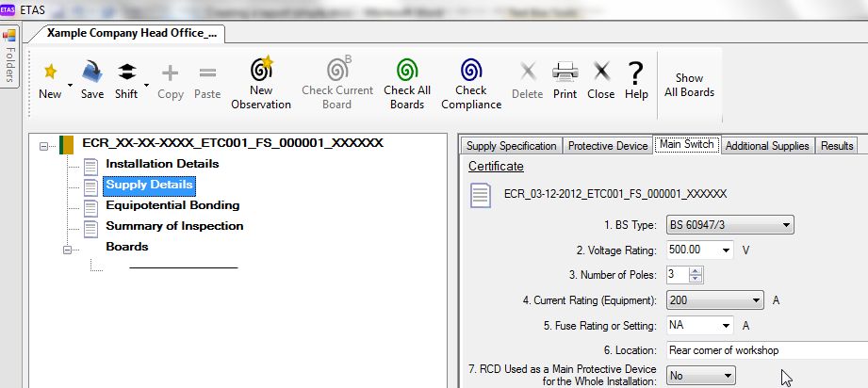Add a New Observation
Viewport: 868px width, 388px height.
[261, 83]
